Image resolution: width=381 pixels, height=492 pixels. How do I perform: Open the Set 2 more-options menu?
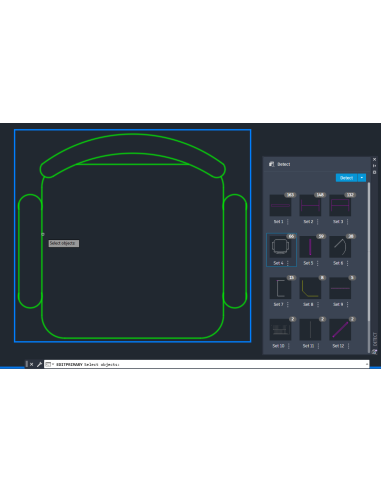point(318,222)
